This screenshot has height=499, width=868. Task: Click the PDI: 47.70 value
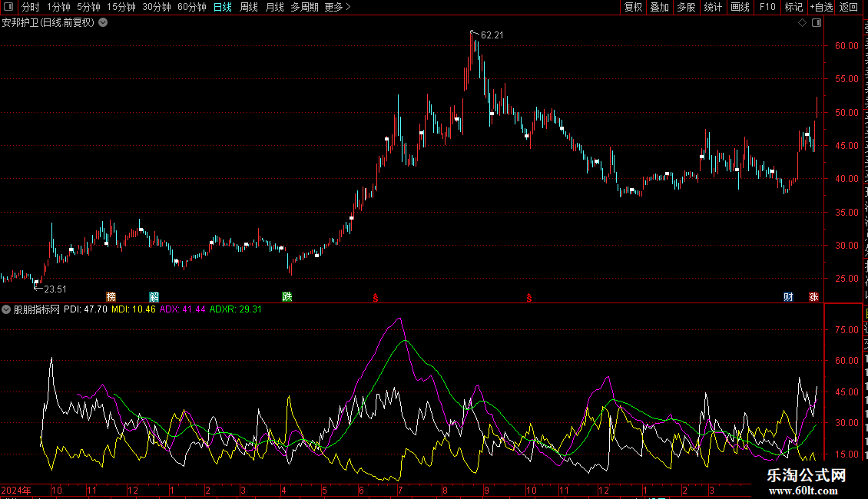[85, 310]
